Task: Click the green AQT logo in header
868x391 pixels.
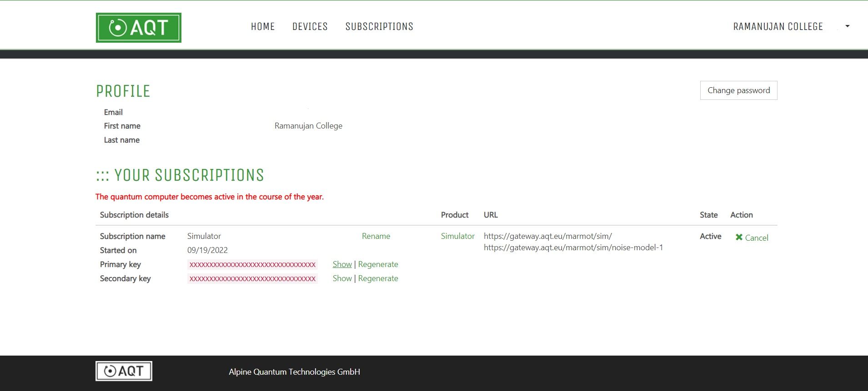Action: click(x=139, y=28)
